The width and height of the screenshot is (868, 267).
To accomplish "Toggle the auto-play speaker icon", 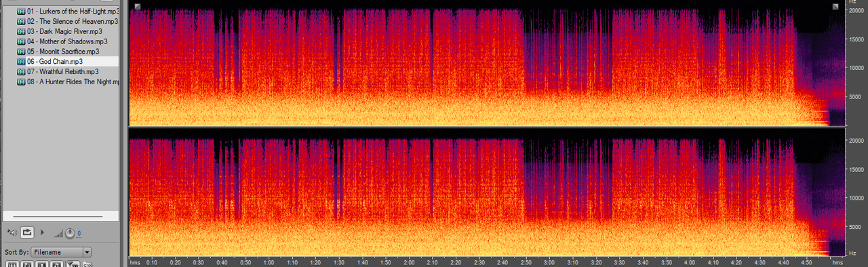I will pos(12,232).
